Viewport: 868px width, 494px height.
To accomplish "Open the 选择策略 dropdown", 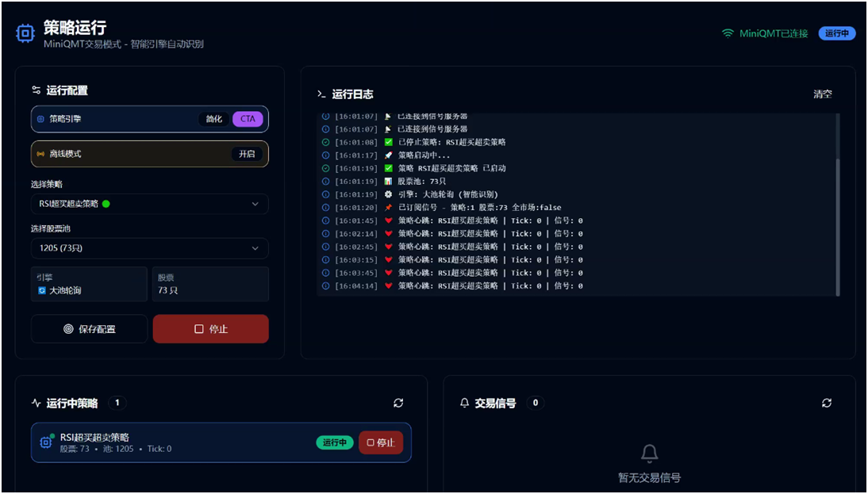I will [x=149, y=204].
